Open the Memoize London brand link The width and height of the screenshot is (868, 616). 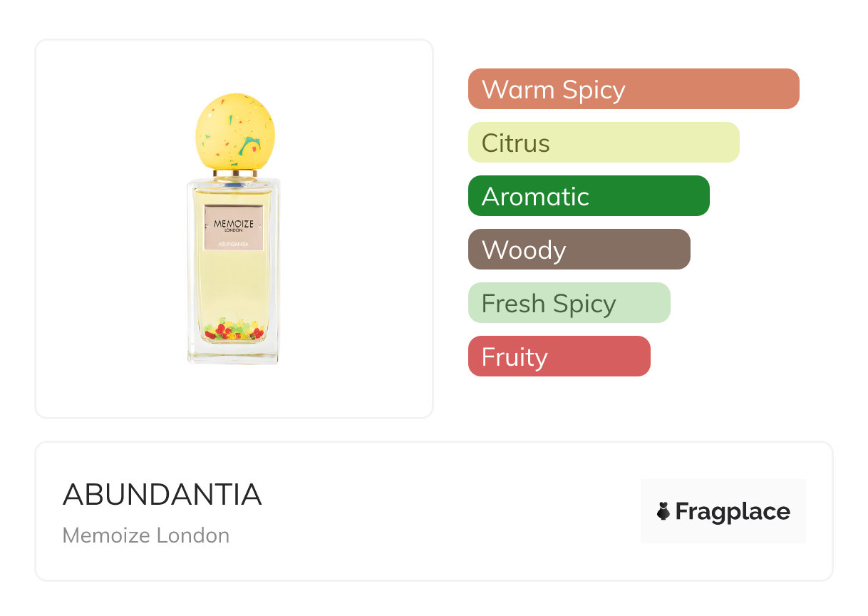tap(146, 535)
